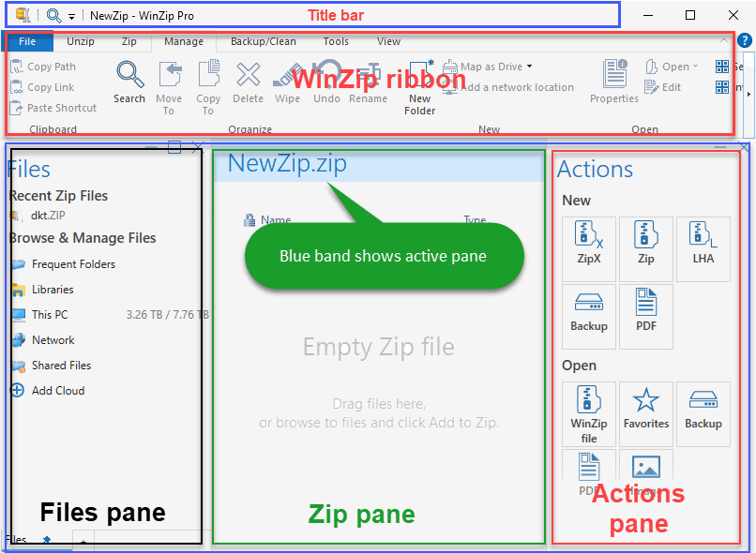
Task: Create a New Folder from the ribbon
Action: coord(420,87)
